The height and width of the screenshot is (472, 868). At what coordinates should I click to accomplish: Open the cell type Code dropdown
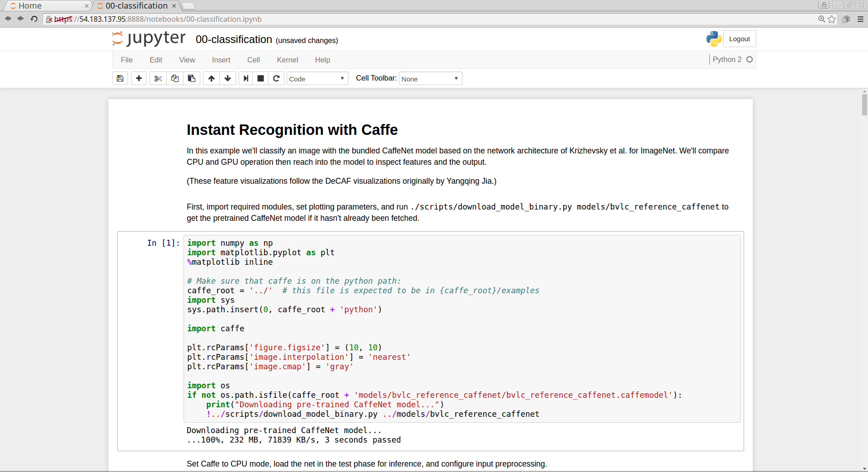click(317, 79)
